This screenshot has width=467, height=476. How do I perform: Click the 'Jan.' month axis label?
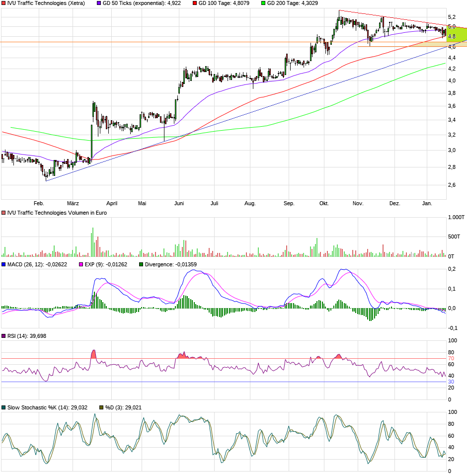pos(427,203)
